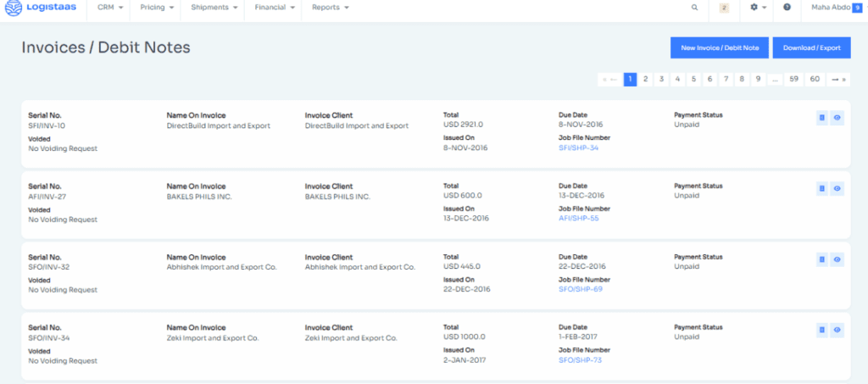Expand the CRM dropdown menu
868x384 pixels.
click(110, 8)
